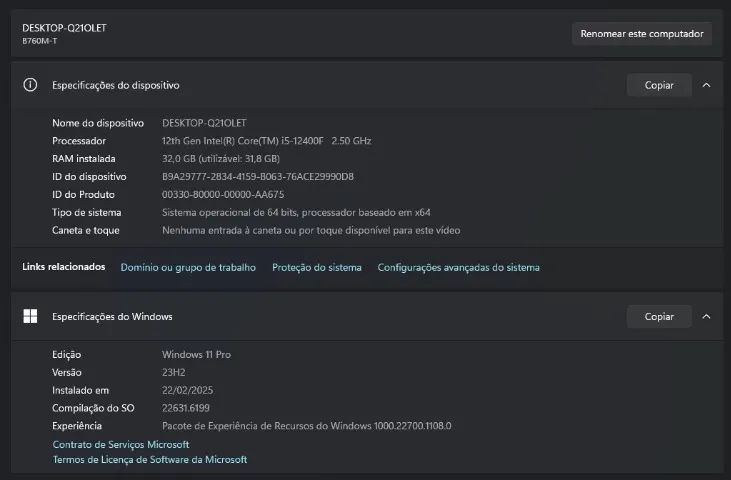Click the Compilação do SO label

click(93, 408)
